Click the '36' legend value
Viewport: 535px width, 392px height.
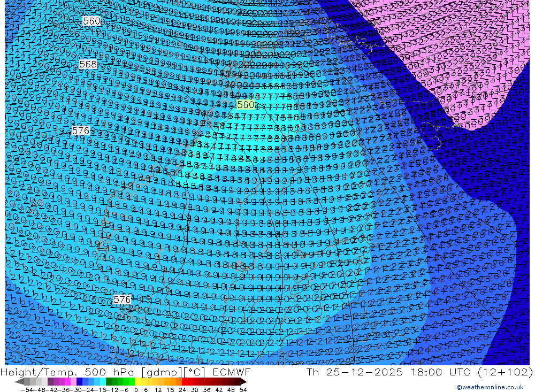(207, 390)
